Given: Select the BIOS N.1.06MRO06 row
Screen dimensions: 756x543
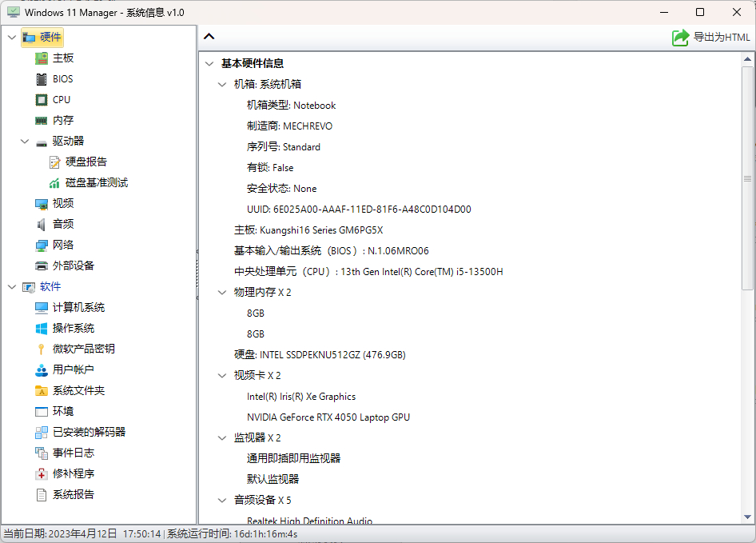Looking at the screenshot, I should [x=331, y=251].
